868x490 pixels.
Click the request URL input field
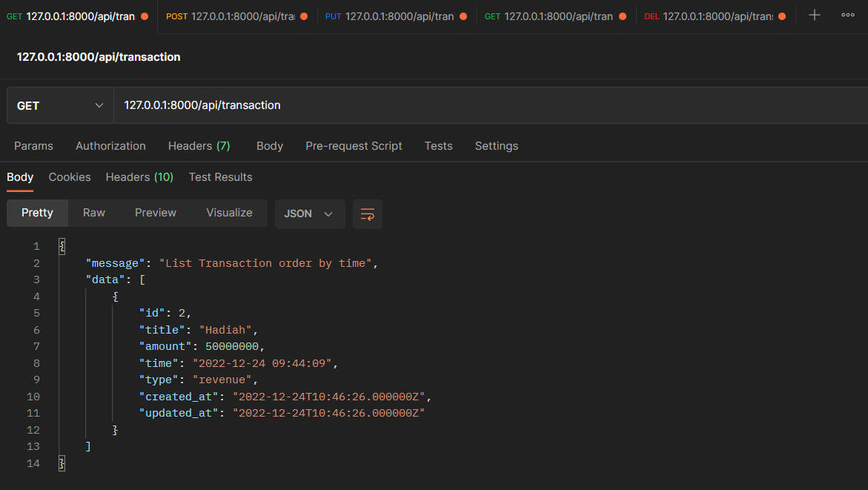(491, 105)
